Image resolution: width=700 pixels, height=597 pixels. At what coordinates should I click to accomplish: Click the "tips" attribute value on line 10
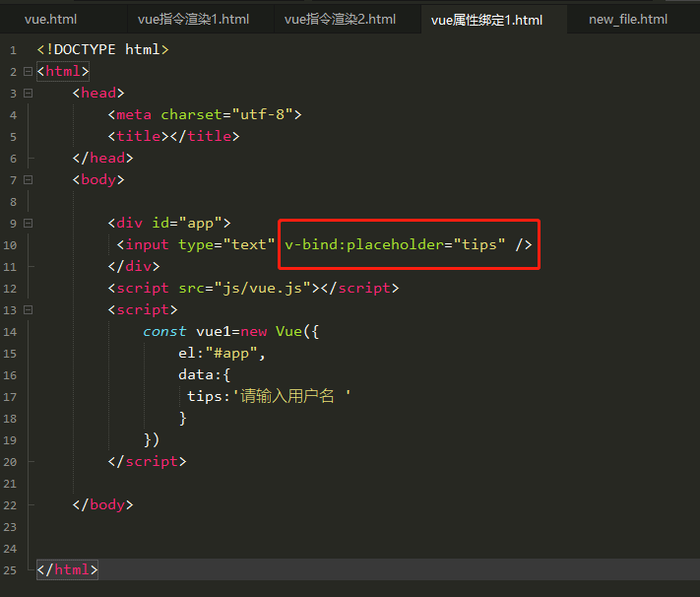coord(479,244)
